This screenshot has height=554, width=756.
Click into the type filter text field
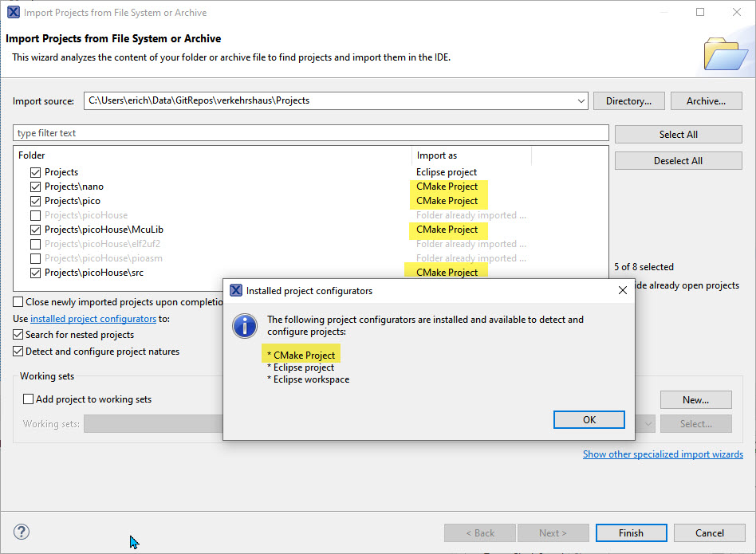pyautogui.click(x=311, y=133)
